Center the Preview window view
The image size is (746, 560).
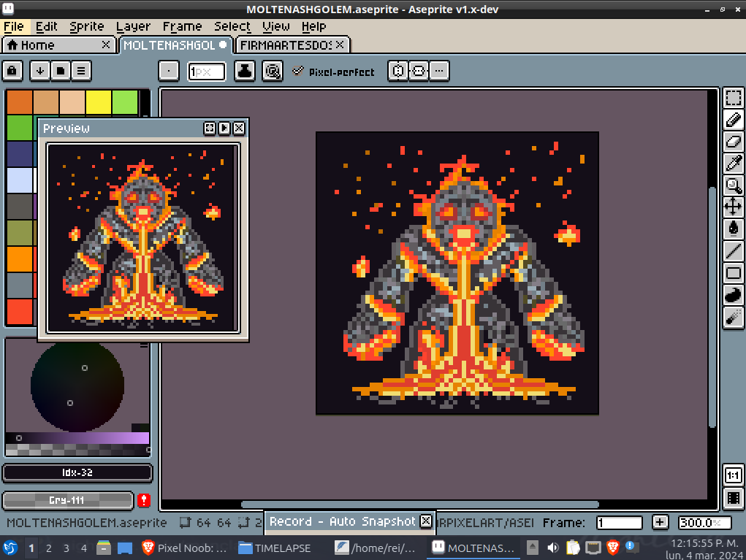tap(210, 128)
